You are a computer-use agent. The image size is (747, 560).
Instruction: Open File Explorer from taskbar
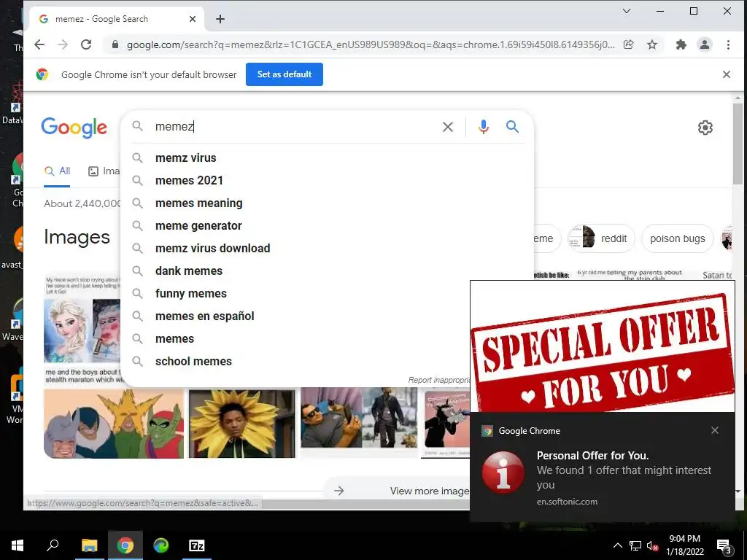pyautogui.click(x=89, y=545)
